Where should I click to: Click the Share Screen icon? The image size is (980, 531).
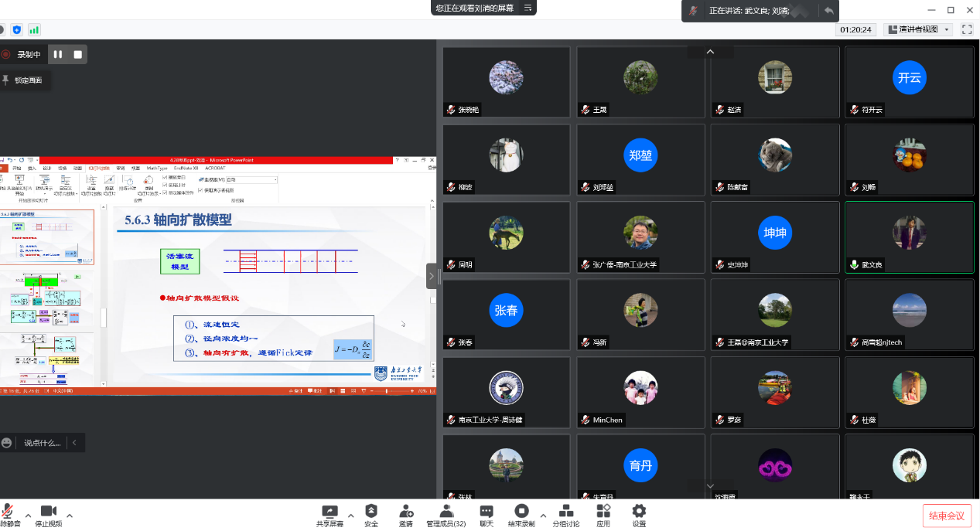(330, 512)
